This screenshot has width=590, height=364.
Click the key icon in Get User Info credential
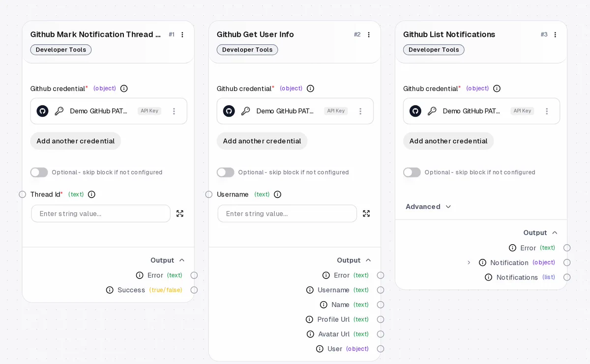(x=245, y=111)
